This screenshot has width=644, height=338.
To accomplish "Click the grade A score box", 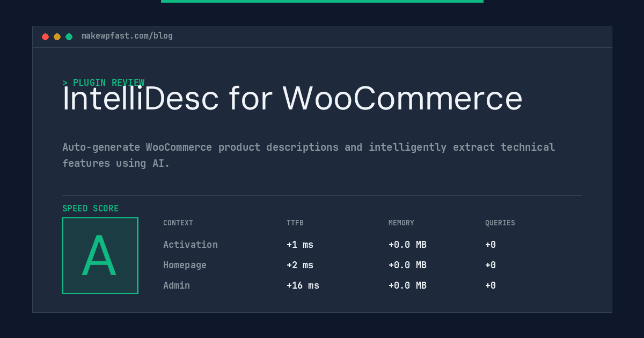I will point(100,255).
